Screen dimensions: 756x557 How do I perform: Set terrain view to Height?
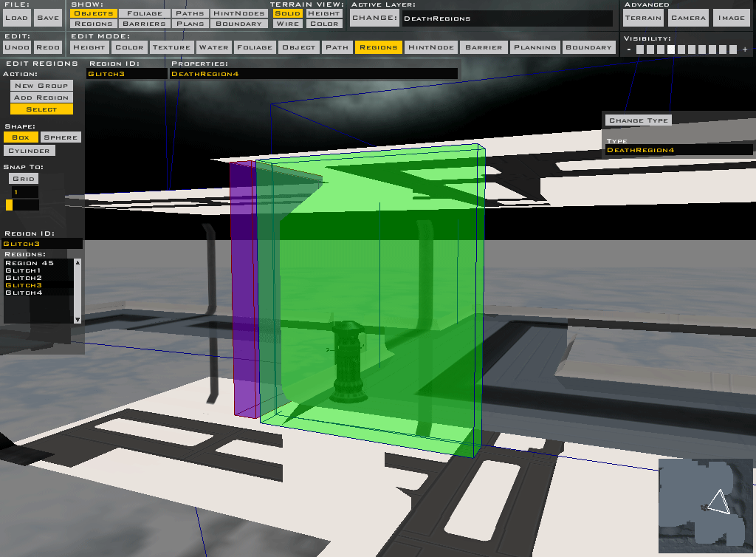(323, 13)
